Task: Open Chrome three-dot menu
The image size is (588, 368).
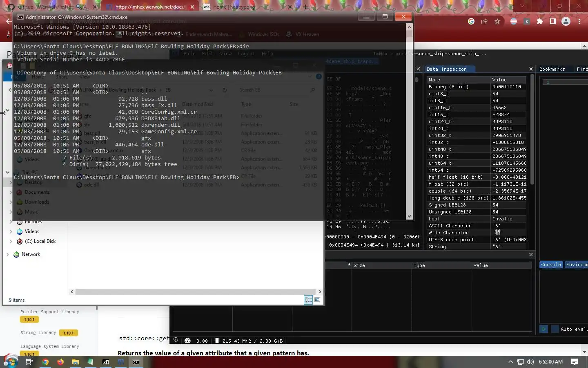Action: [x=579, y=21]
